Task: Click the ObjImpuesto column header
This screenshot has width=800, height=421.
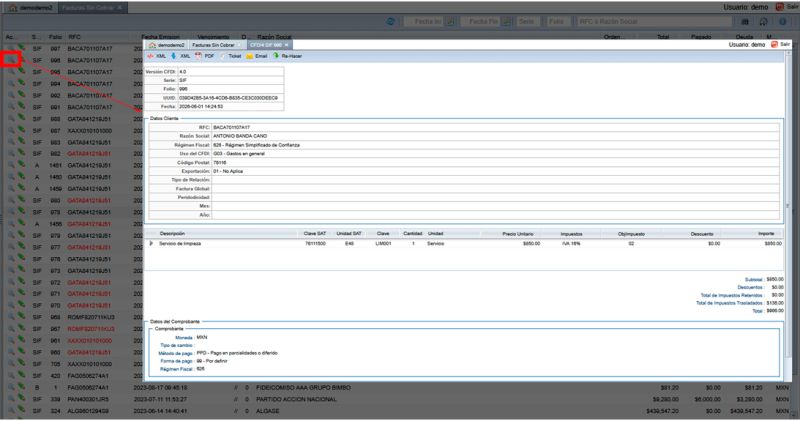Action: pyautogui.click(x=631, y=234)
